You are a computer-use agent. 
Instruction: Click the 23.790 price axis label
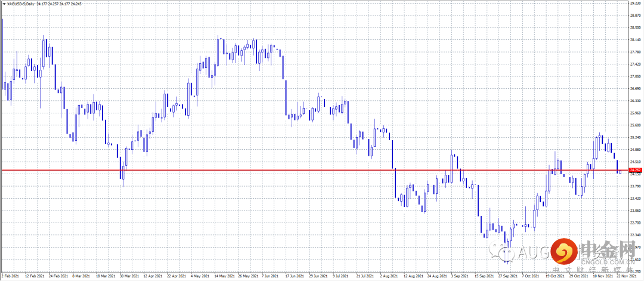pyautogui.click(x=637, y=187)
